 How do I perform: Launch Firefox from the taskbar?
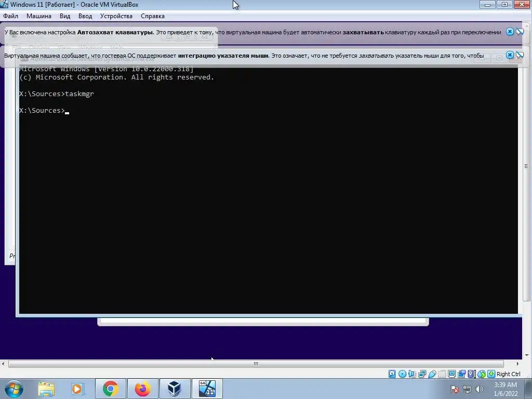(x=142, y=389)
